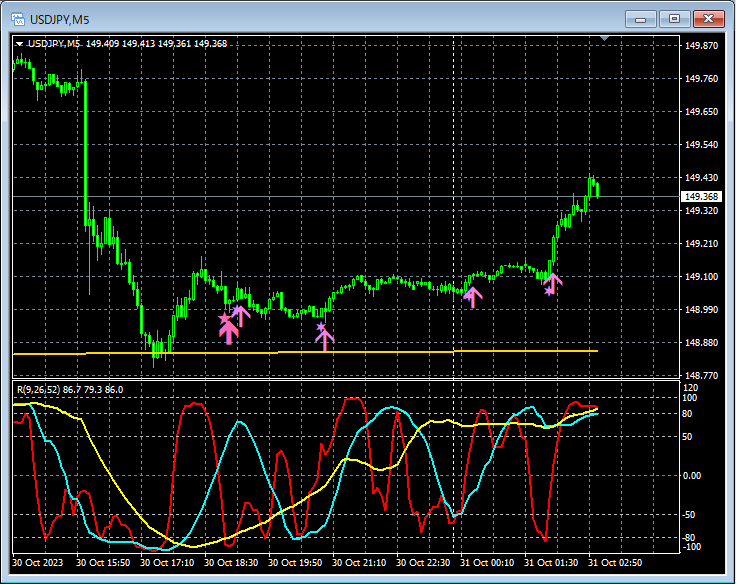Click the large pink arrow near 18:30

tap(228, 333)
